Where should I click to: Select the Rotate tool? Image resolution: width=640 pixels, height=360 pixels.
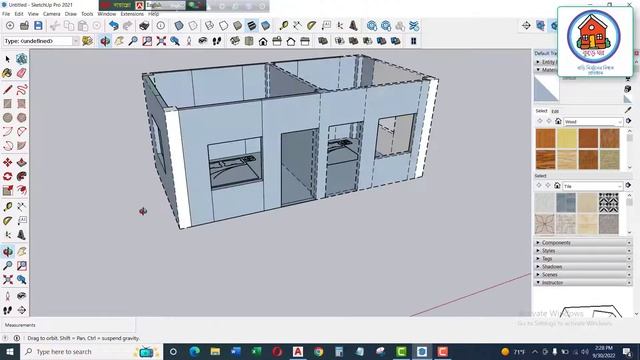coord(7,176)
